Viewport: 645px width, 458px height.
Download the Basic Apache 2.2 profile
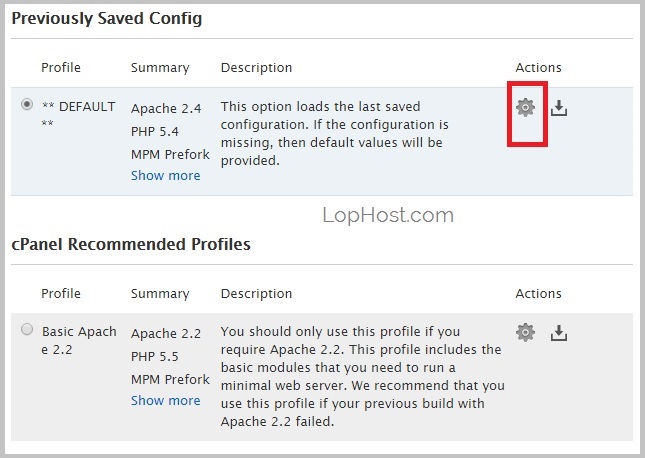pos(559,332)
